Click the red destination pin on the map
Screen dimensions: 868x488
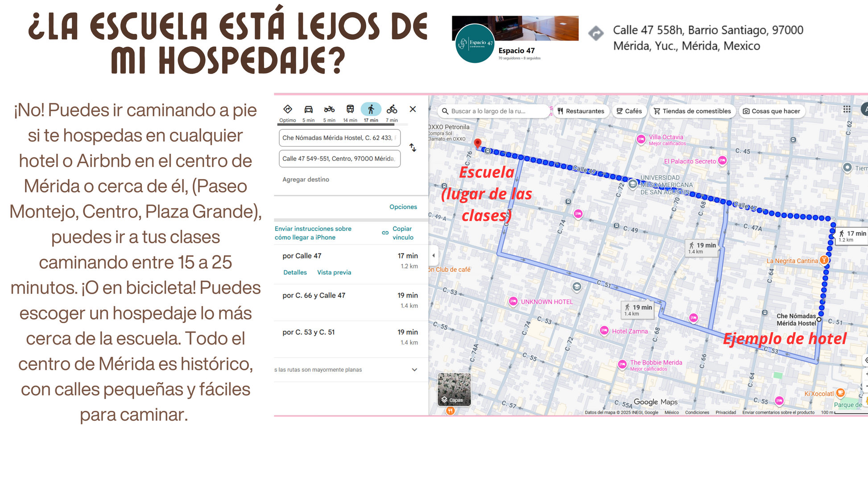point(477,143)
